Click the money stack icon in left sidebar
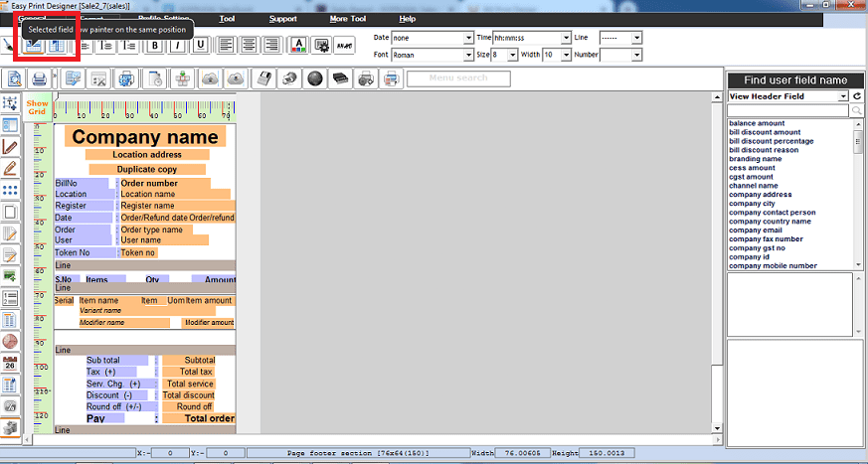 point(10,427)
